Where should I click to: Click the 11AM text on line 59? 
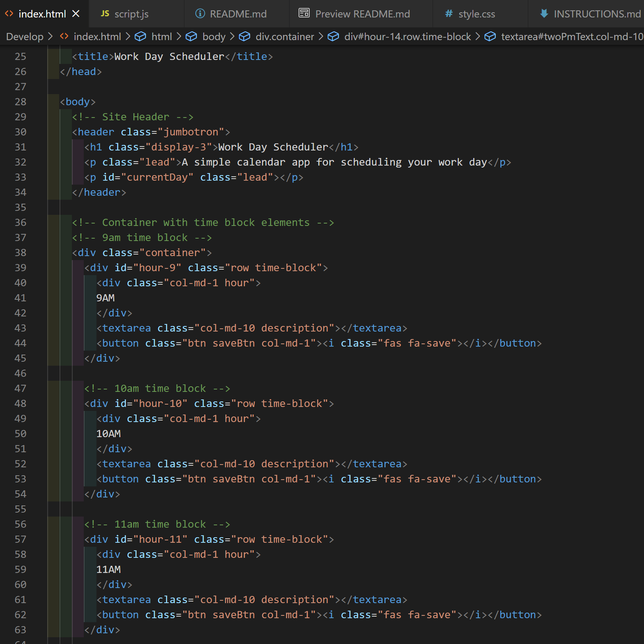click(108, 570)
